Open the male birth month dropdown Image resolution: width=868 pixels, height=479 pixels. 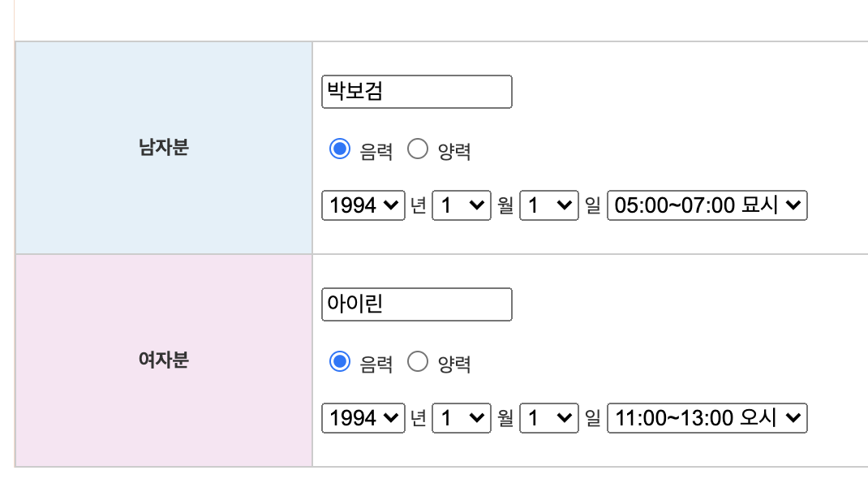pos(461,205)
